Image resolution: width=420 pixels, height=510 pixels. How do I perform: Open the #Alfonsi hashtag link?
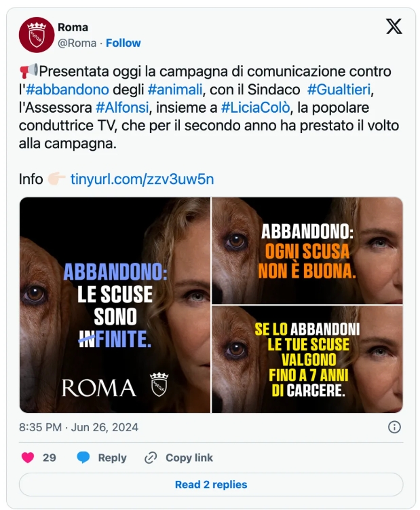point(122,107)
